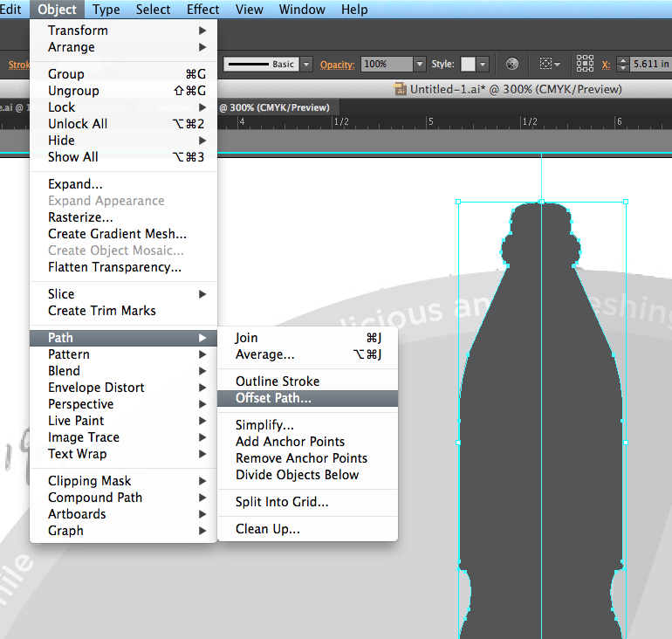Choose Rasterize... menu entry
Viewport: 672px width, 639px height.
click(123, 217)
